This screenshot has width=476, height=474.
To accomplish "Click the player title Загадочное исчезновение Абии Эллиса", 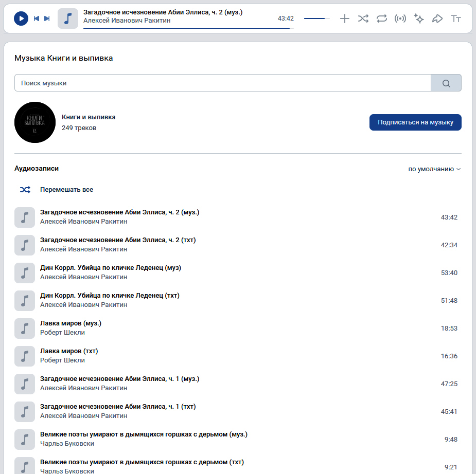I will [x=163, y=12].
